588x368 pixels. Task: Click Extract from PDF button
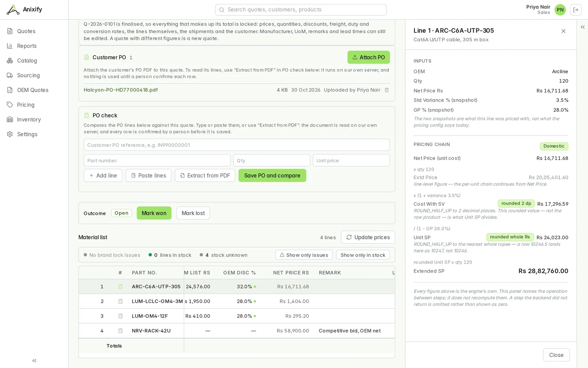coord(205,176)
